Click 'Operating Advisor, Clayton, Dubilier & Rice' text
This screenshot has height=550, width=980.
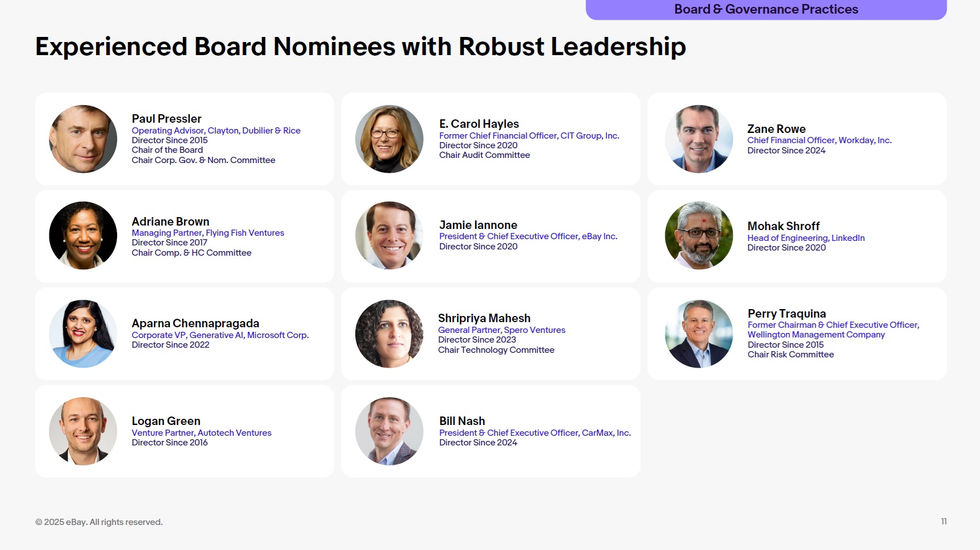point(216,131)
